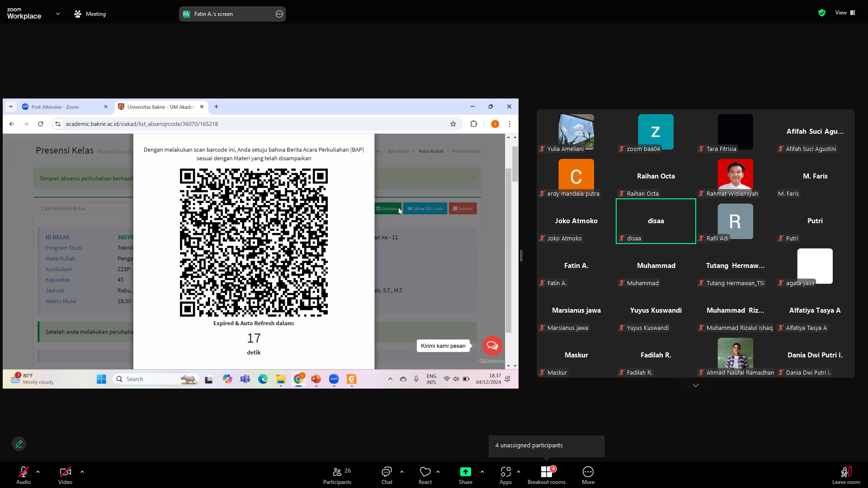Open the Participants panel
Screen dimensions: 868x488
click(337, 475)
